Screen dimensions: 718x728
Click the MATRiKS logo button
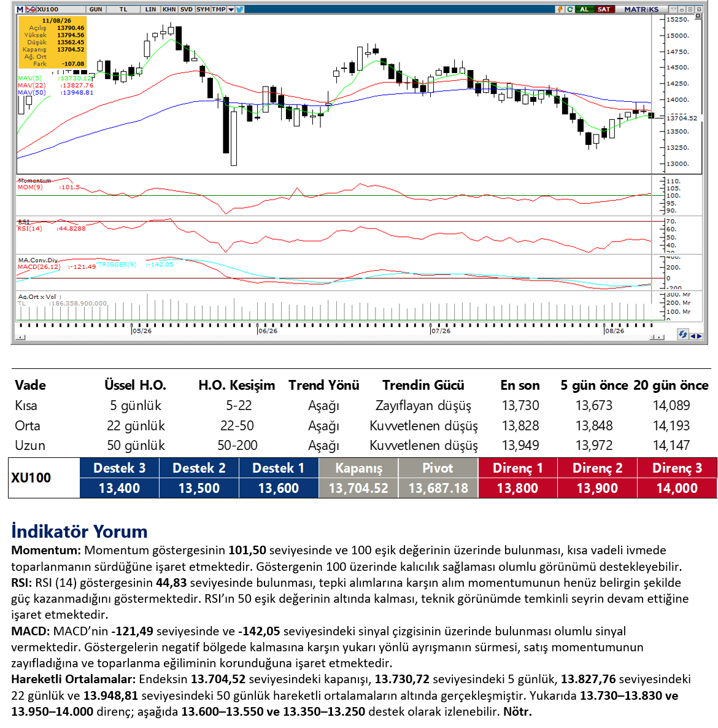(x=641, y=9)
